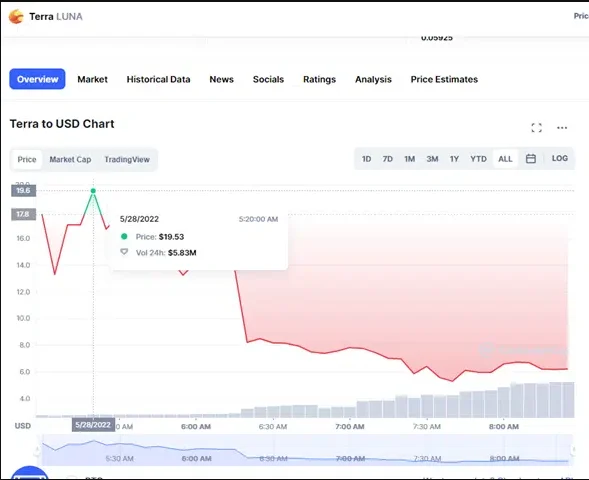Switch chart to Market Cap
The height and width of the screenshot is (480, 589).
[70, 159]
